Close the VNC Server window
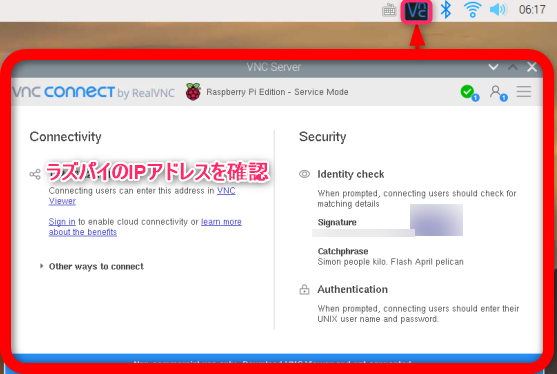The height and width of the screenshot is (374, 557). (532, 67)
